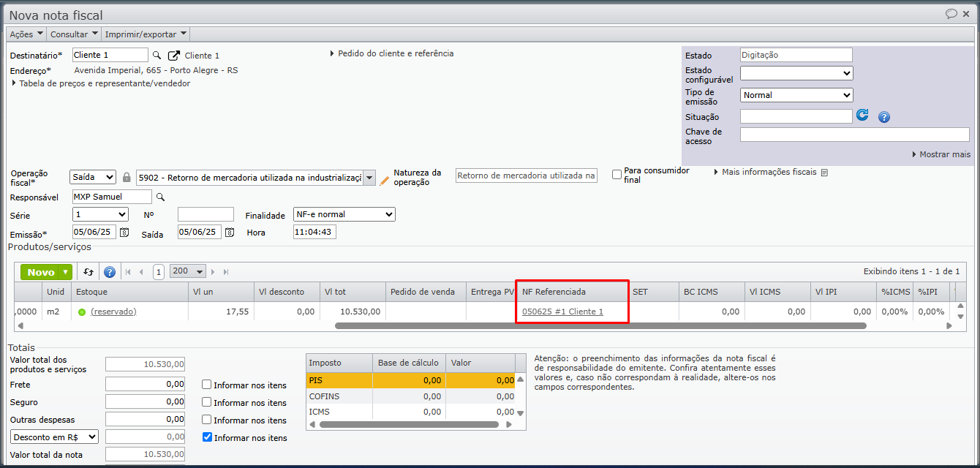The image size is (980, 468).
Task: Open the Finalidade NF-e normal dropdown
Action: (x=344, y=214)
